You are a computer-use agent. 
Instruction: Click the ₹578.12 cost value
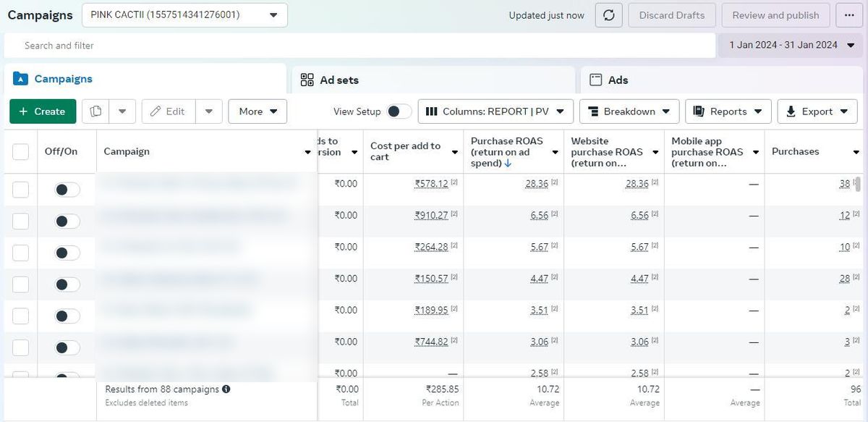tap(431, 184)
